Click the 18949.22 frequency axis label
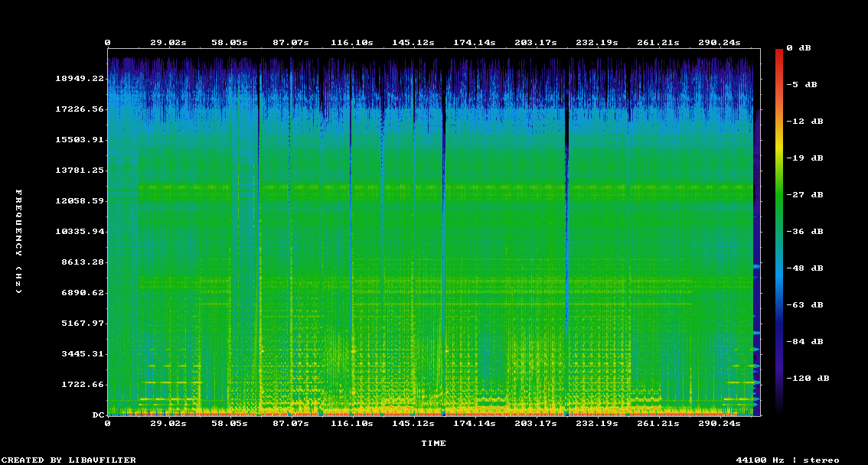 coord(80,79)
